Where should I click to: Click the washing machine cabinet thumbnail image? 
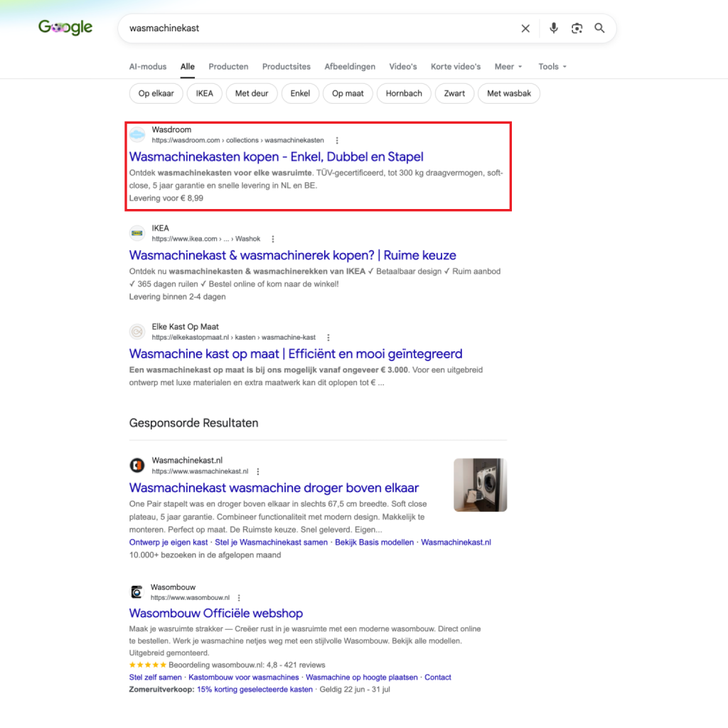click(480, 485)
